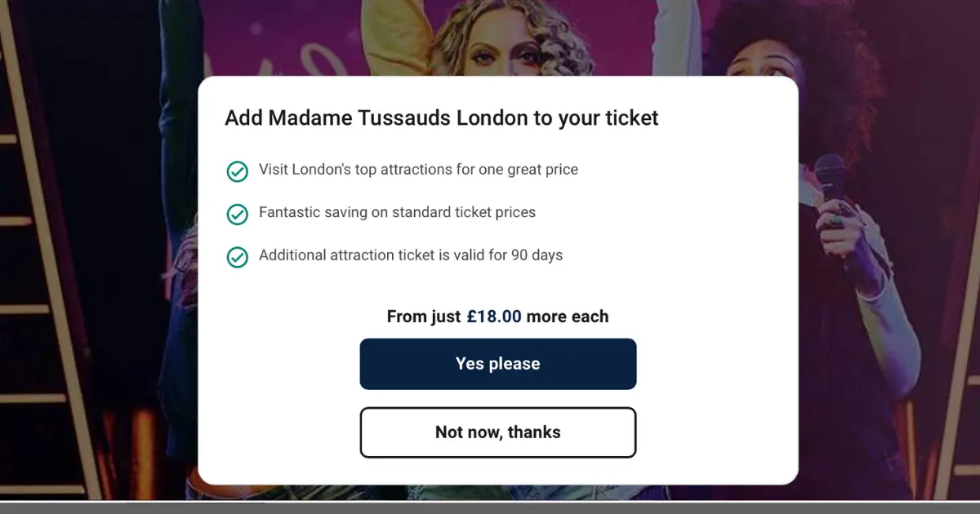Click the £18.00 price amount

[x=494, y=317]
